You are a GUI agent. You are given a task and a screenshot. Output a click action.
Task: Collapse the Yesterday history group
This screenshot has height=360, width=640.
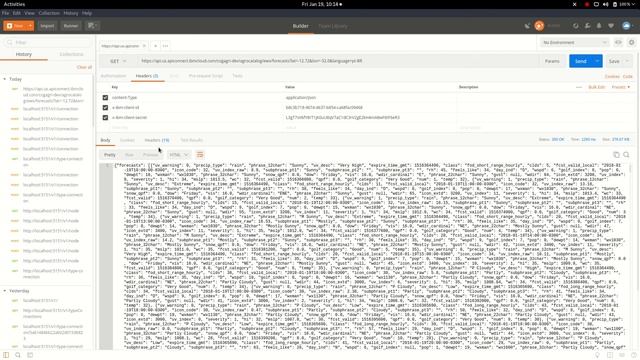5,291
